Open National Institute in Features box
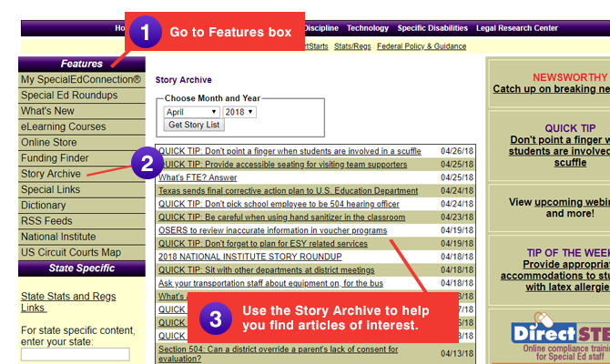 tap(58, 237)
